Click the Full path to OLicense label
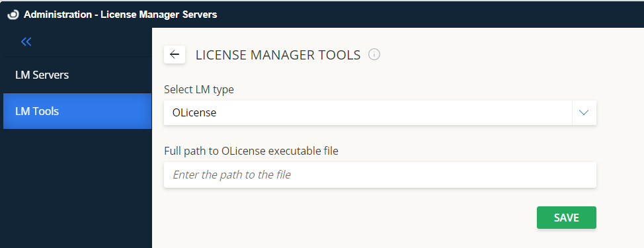The height and width of the screenshot is (248, 644). [x=251, y=151]
